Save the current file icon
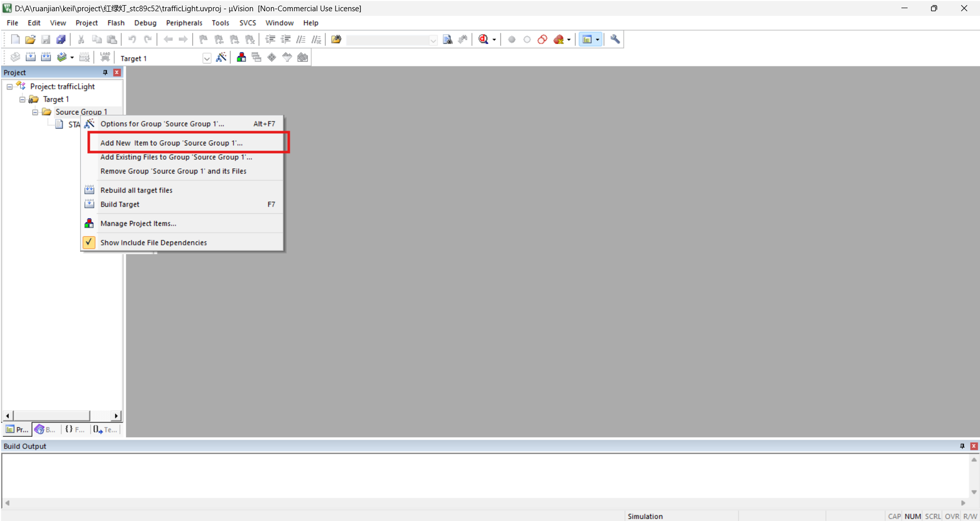The height and width of the screenshot is (521, 980). tap(45, 39)
